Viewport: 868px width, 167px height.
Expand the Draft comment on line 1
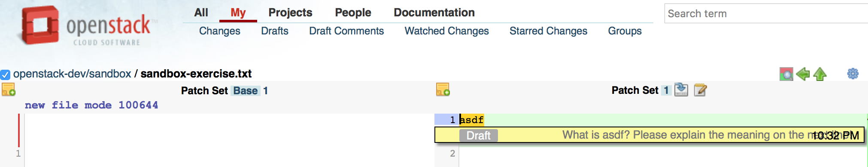tap(649, 135)
